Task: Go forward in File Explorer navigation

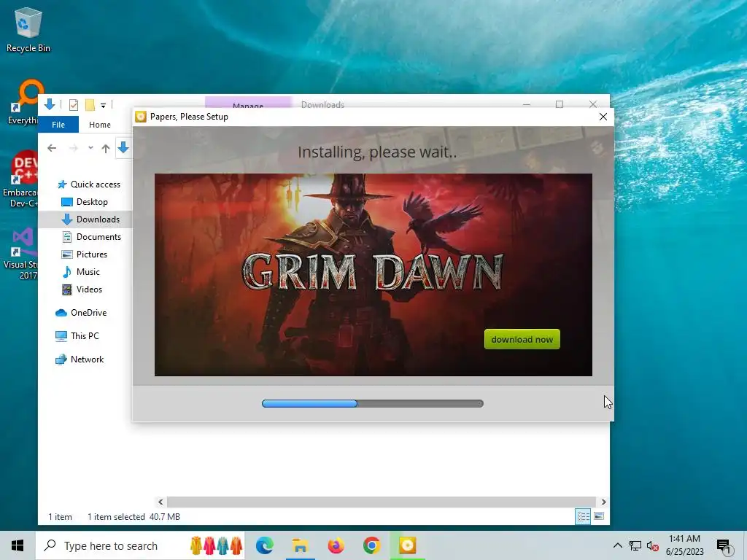Action: point(74,148)
